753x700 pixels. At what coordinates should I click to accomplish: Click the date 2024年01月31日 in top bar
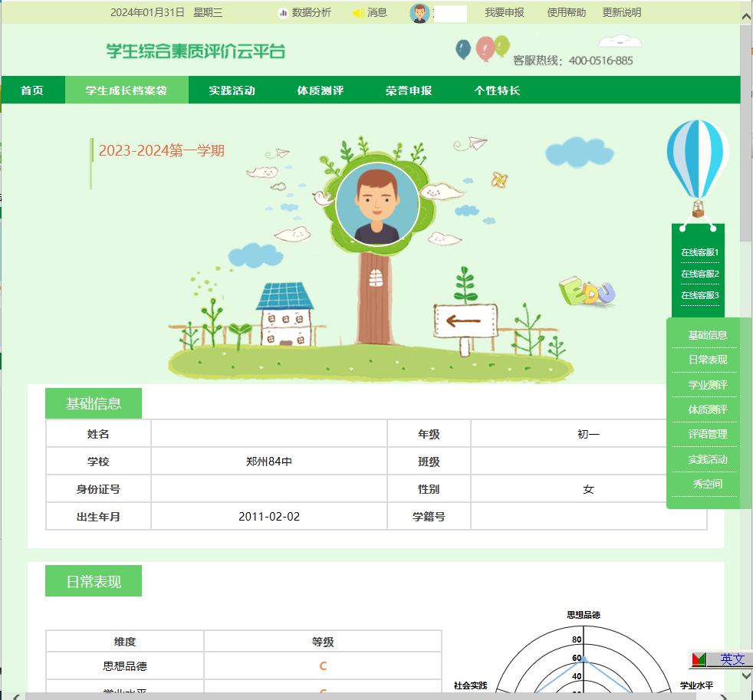pyautogui.click(x=147, y=12)
